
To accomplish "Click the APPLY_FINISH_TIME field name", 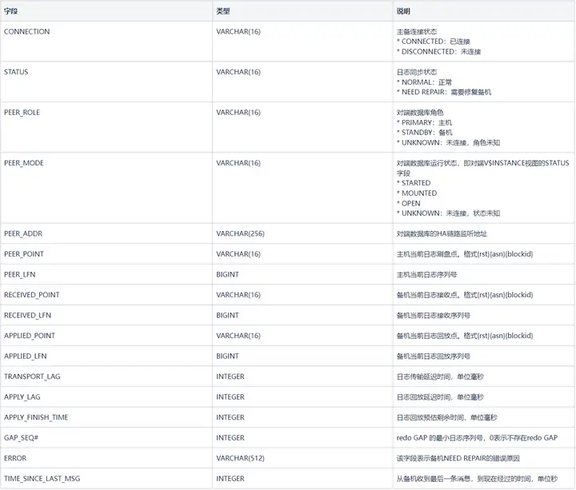I will point(36,417).
